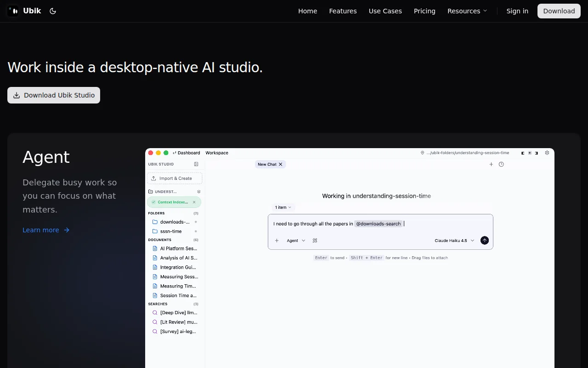Expand the 1 item dropdown
This screenshot has height=368, width=588.
click(x=283, y=207)
